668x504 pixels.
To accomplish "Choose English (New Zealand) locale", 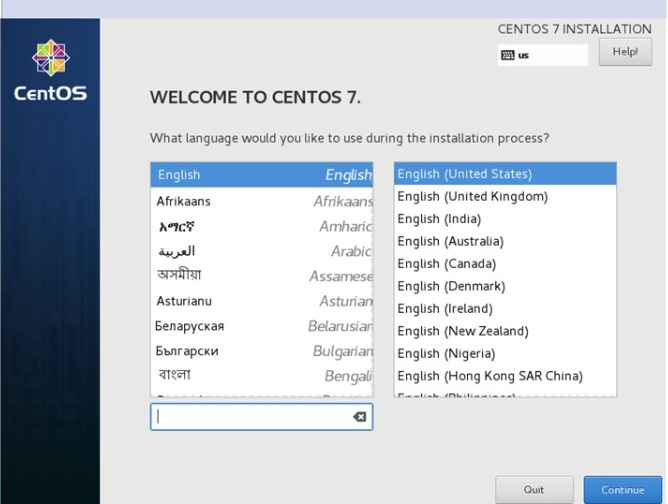I will pyautogui.click(x=505, y=331).
